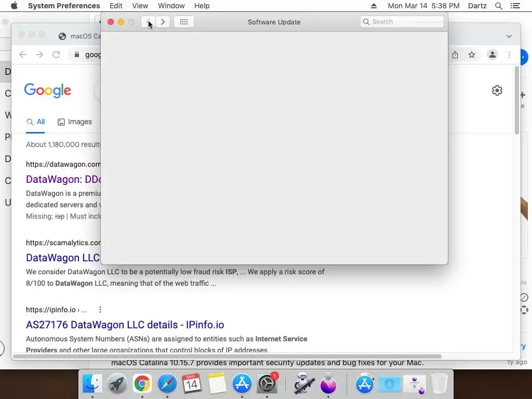The width and height of the screenshot is (532, 399).
Task: Open the System Preferences menu
Action: point(64,6)
